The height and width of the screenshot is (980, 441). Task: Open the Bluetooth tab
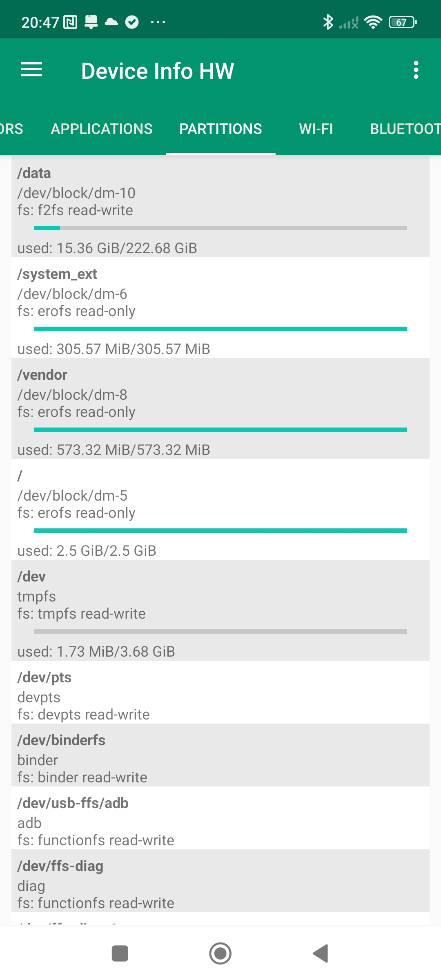click(x=404, y=129)
